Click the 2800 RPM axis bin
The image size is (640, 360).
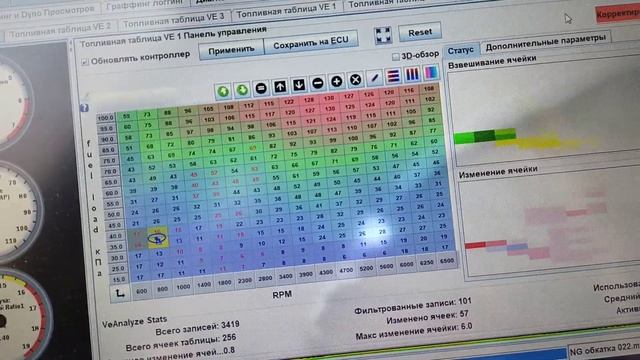click(265, 278)
